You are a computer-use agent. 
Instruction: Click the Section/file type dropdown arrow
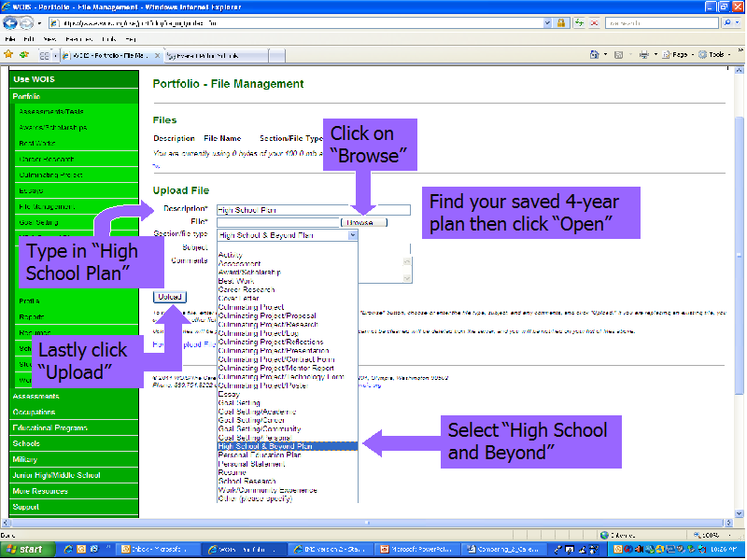pos(353,235)
